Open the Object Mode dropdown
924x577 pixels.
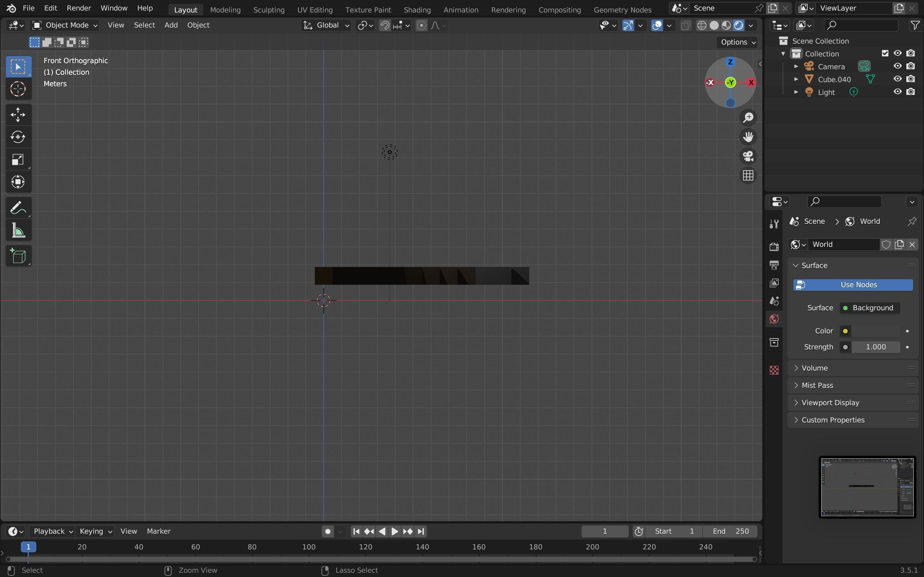coord(65,25)
